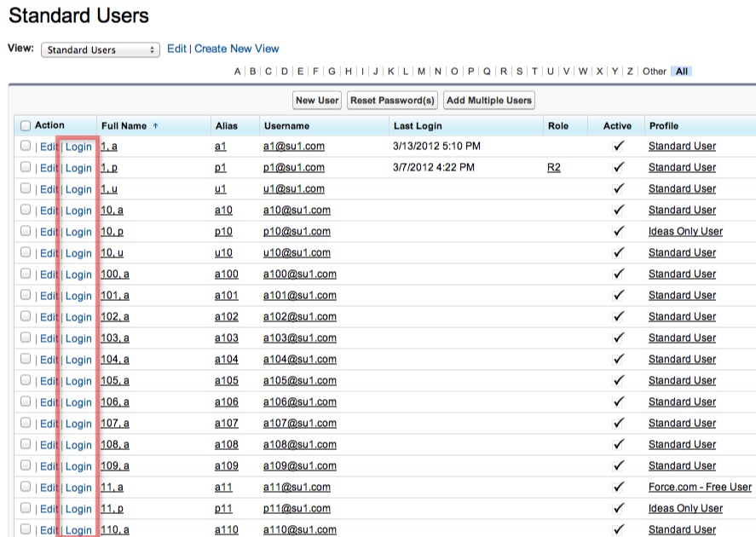Viewport: 756px width, 537px height.
Task: Open the View dropdown showing Standard Users
Action: coord(100,49)
